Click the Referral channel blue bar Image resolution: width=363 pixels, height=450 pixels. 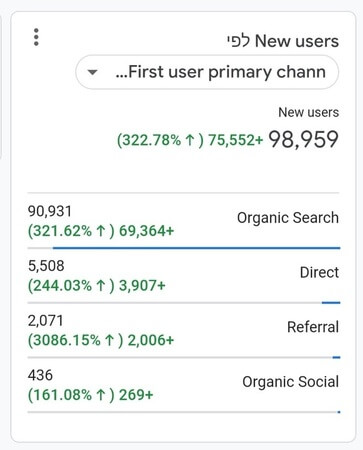point(336,357)
